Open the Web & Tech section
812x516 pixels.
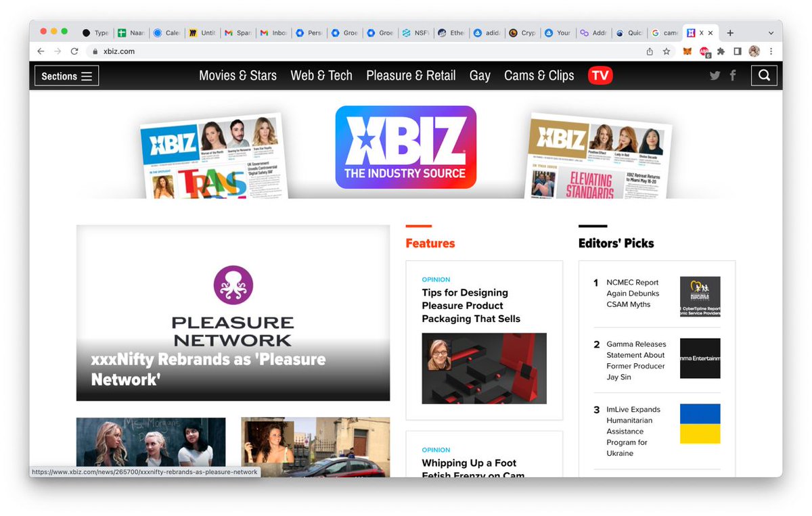tap(321, 76)
